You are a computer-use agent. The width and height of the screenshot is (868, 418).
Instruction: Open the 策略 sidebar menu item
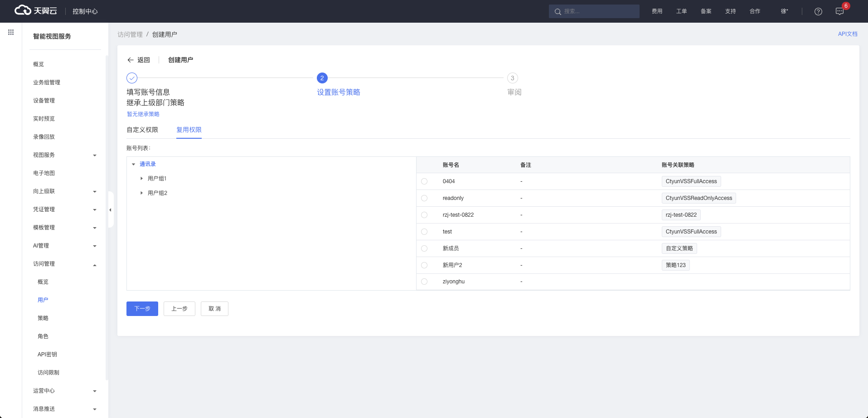[43, 318]
